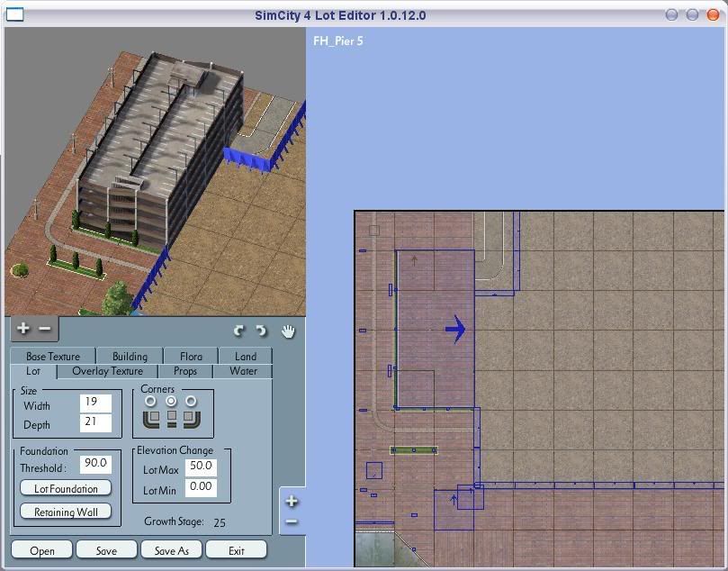The height and width of the screenshot is (571, 728).
Task: Click the lot Width field showing 19
Action: coord(95,403)
